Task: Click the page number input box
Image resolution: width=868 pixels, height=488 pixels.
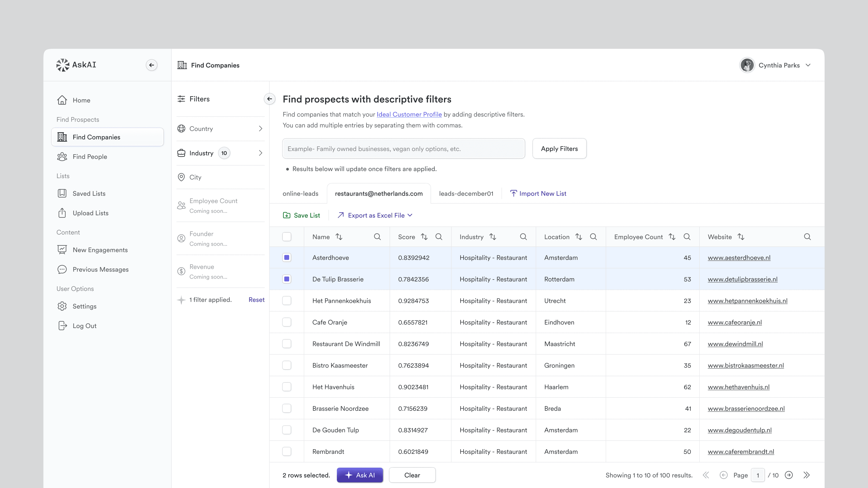Action: 758,475
